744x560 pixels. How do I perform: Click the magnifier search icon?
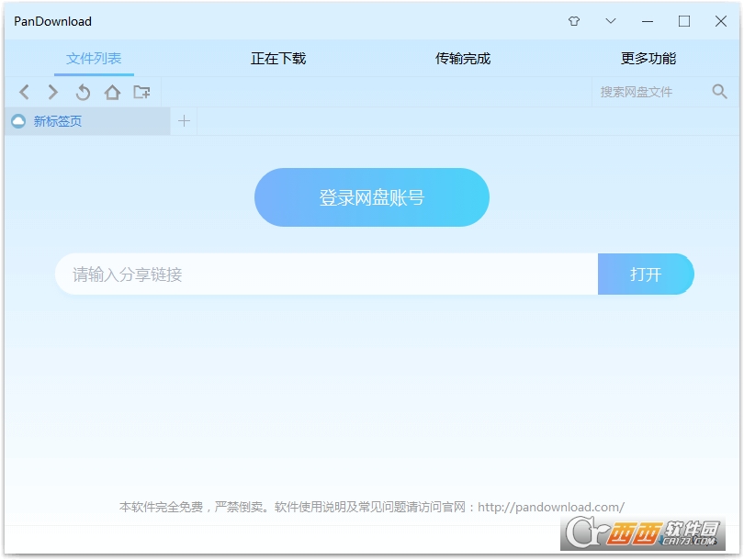click(x=719, y=91)
